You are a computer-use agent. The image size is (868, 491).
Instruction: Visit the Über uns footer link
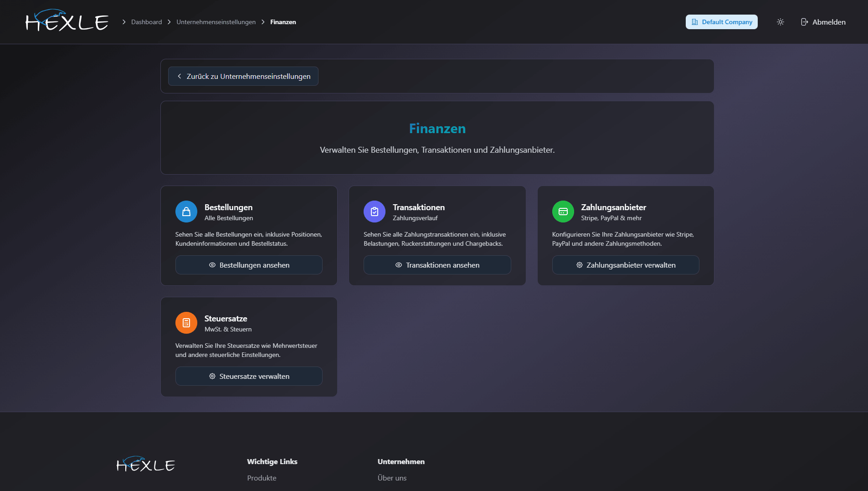[x=392, y=478]
